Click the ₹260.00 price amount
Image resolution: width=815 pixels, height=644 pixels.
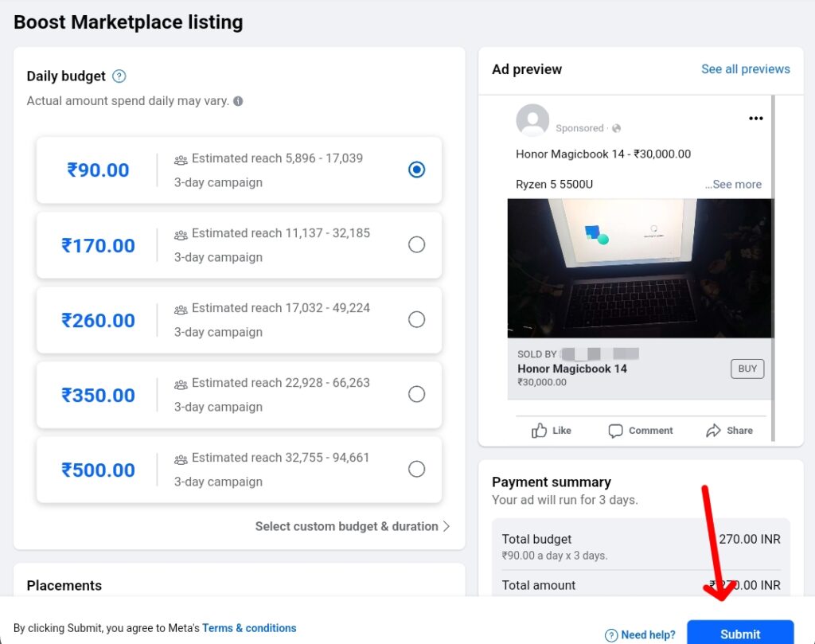click(x=98, y=320)
